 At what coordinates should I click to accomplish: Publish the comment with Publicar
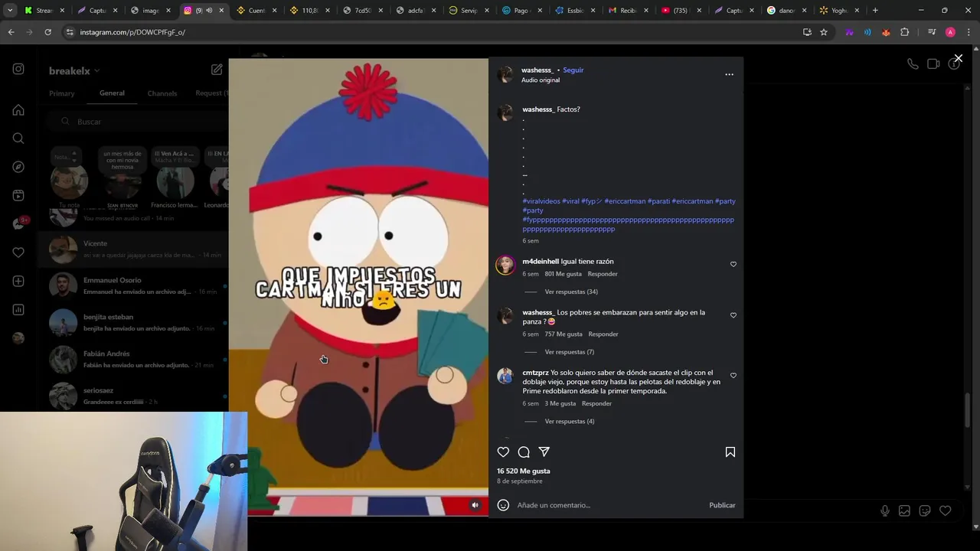[722, 505]
